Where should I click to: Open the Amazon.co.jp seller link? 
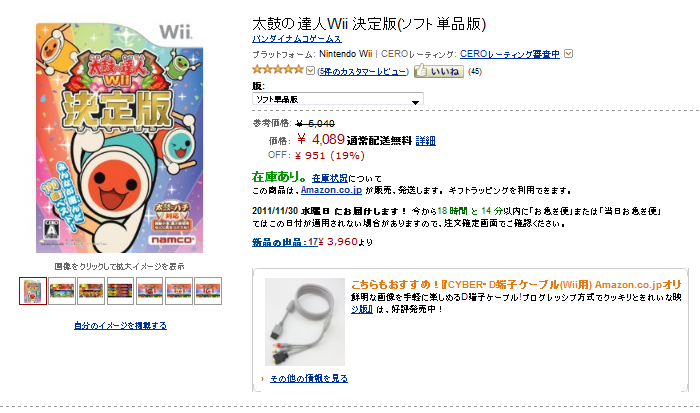[x=331, y=190]
